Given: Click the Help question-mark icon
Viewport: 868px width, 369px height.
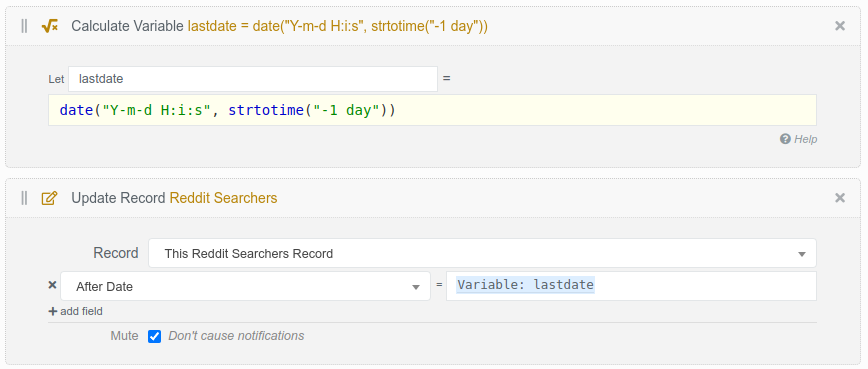Looking at the screenshot, I should (785, 139).
